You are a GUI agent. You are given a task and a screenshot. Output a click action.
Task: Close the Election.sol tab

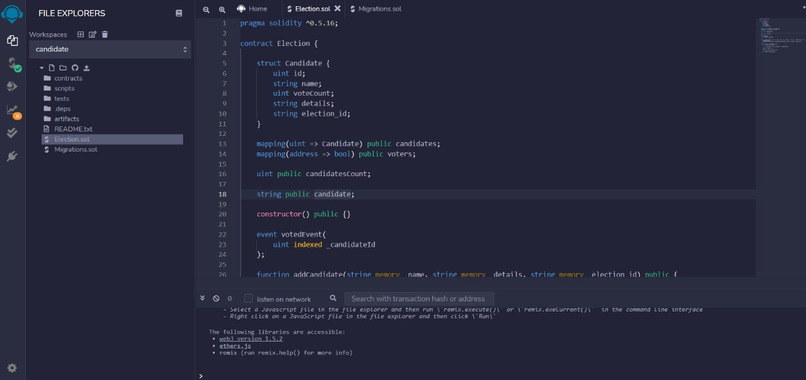(337, 8)
